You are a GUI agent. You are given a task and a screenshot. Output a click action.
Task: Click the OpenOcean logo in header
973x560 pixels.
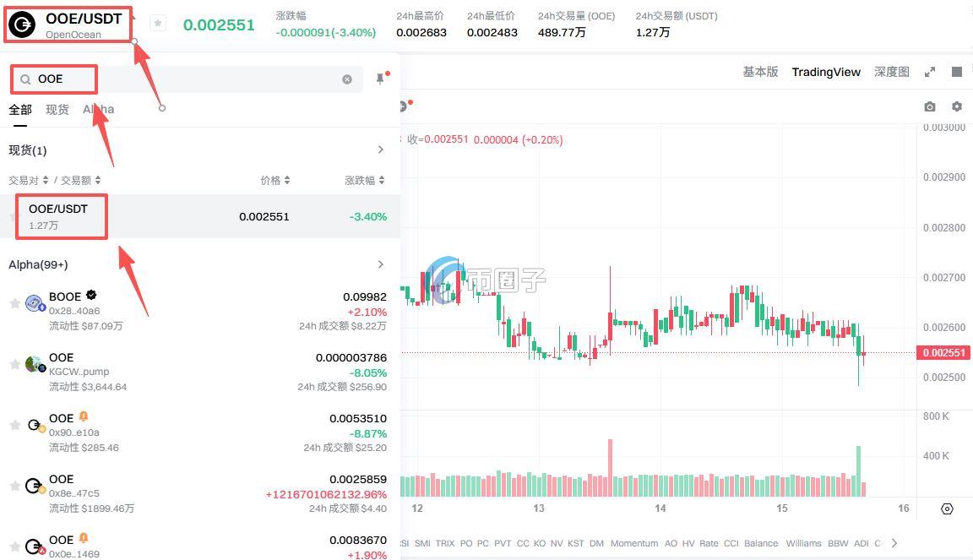22,24
